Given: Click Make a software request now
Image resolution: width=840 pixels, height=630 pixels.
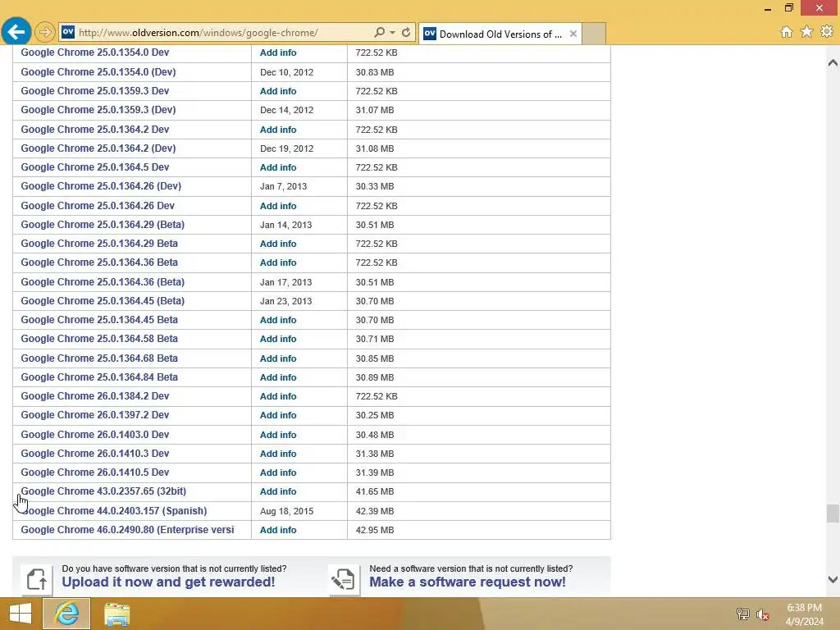Looking at the screenshot, I should click(x=467, y=582).
